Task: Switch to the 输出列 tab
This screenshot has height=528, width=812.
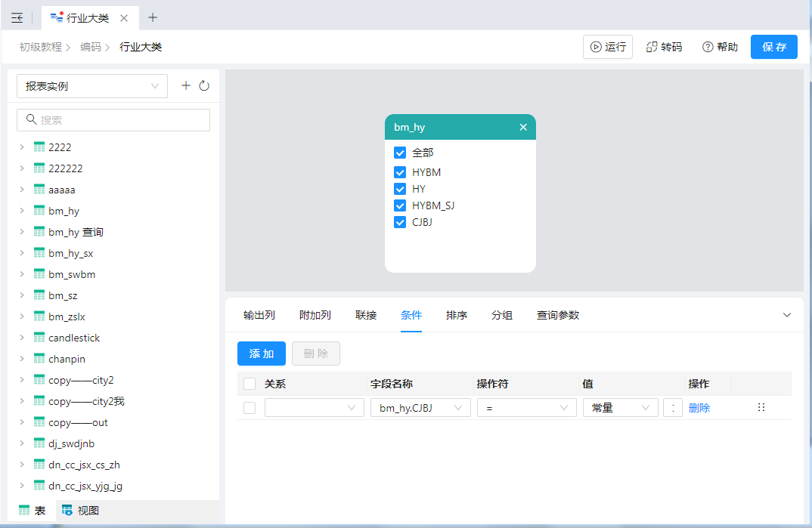Action: tap(259, 315)
